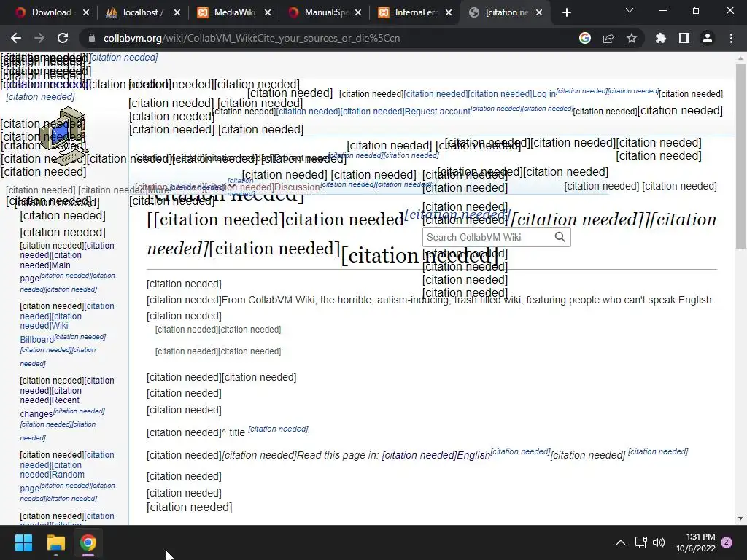Click the search magnifier icon
The width and height of the screenshot is (747, 560).
tap(560, 237)
